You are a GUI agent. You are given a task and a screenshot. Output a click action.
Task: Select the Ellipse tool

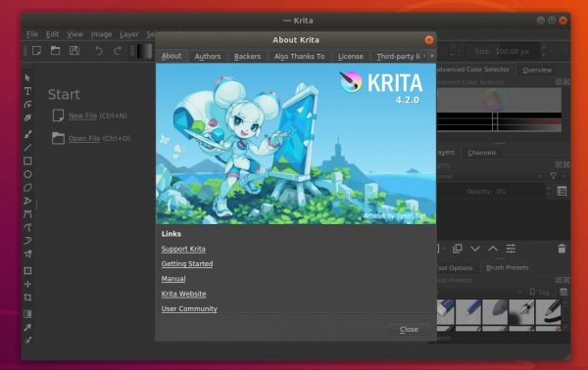click(27, 174)
